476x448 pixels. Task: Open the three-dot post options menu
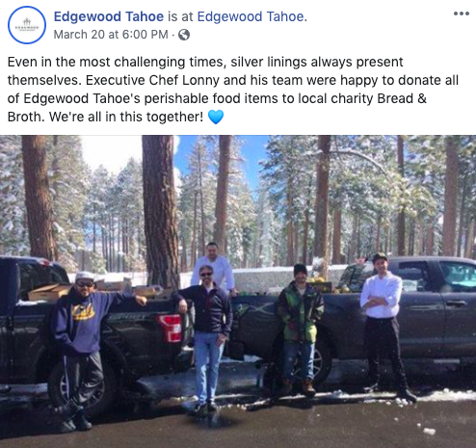[x=462, y=13]
